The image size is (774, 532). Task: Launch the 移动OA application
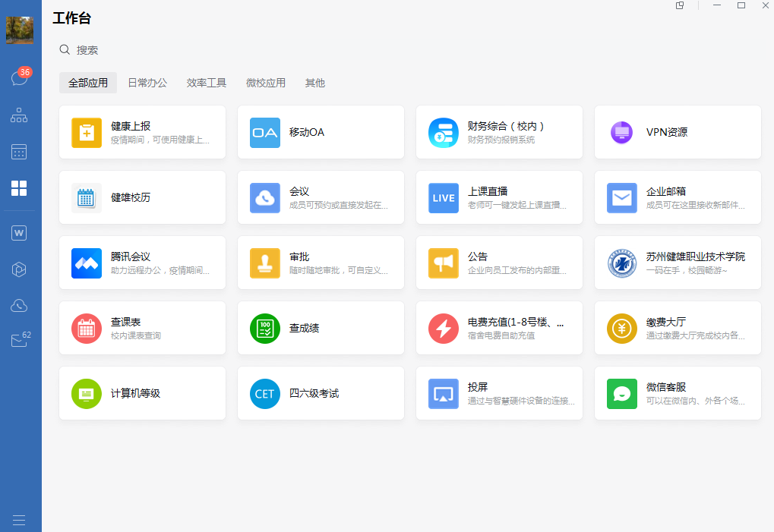(x=321, y=132)
